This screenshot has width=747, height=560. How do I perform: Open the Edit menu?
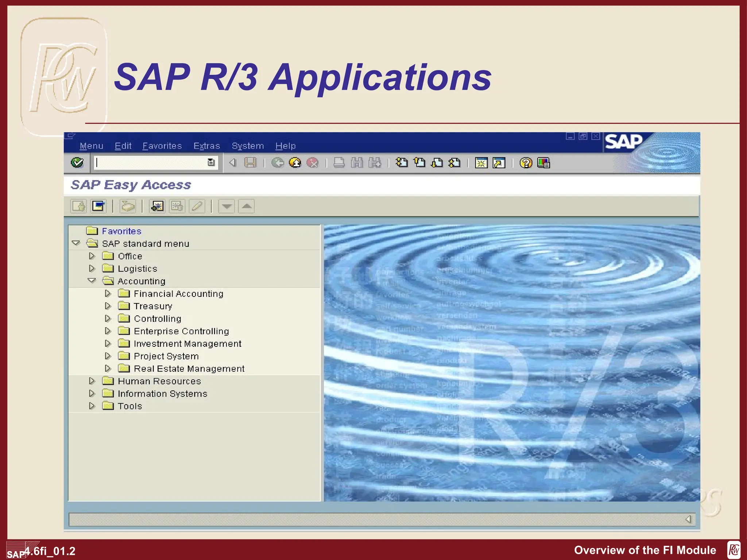click(123, 146)
